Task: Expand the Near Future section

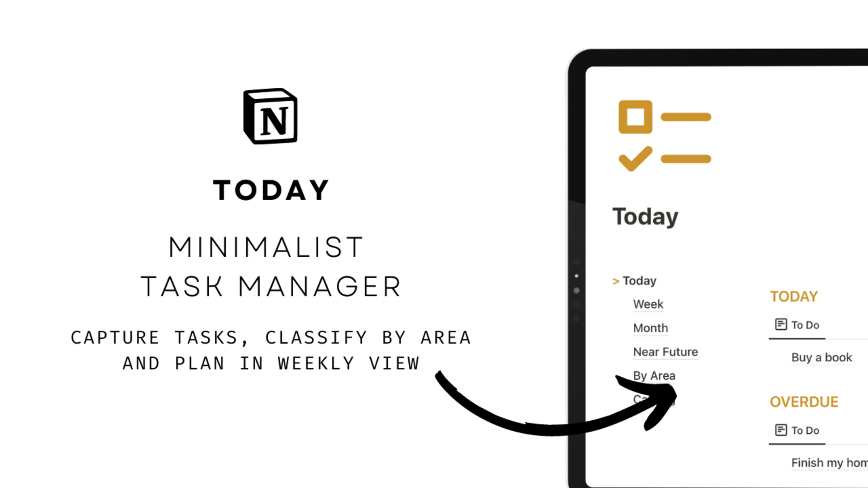Action: (665, 351)
